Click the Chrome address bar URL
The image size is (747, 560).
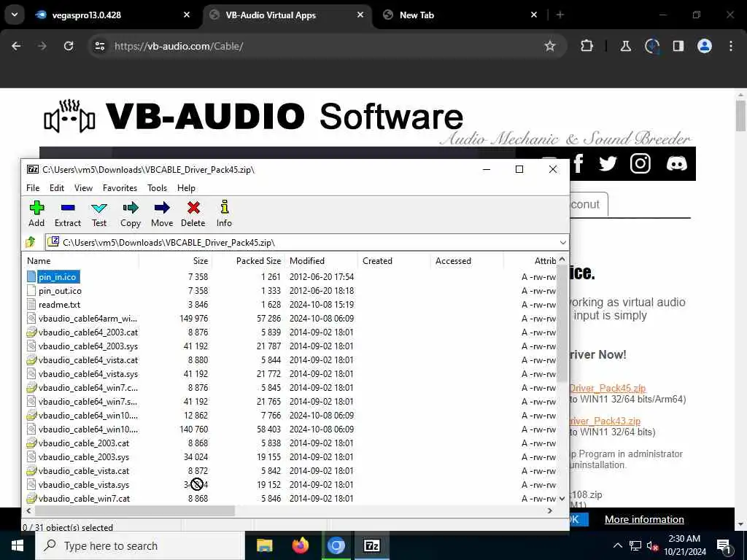[x=179, y=46]
